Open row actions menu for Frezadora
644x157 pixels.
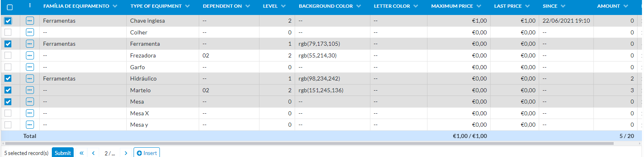pyautogui.click(x=30, y=55)
